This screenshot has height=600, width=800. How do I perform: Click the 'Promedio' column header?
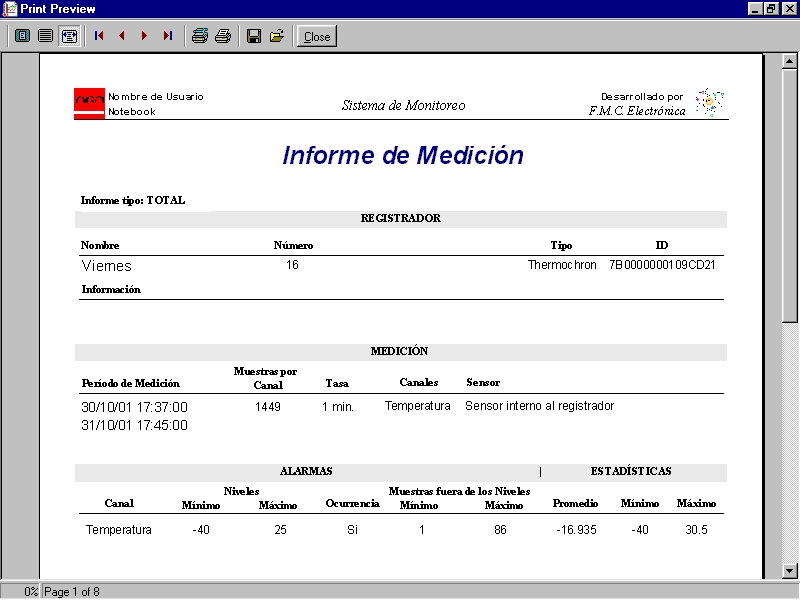576,503
